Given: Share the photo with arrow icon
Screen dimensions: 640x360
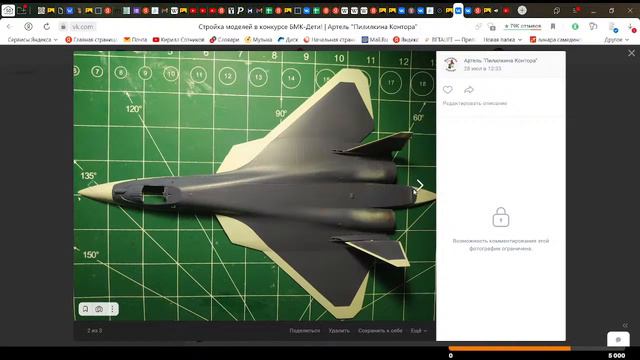Looking at the screenshot, I should tap(469, 89).
